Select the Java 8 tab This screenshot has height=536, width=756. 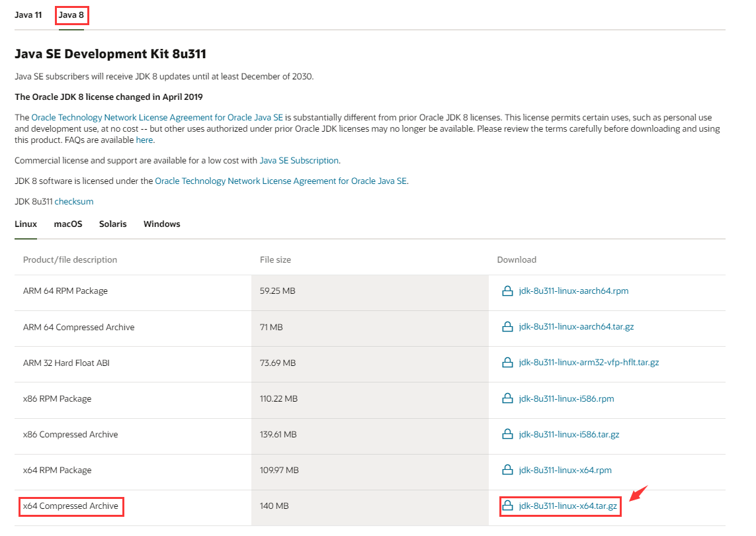point(71,15)
